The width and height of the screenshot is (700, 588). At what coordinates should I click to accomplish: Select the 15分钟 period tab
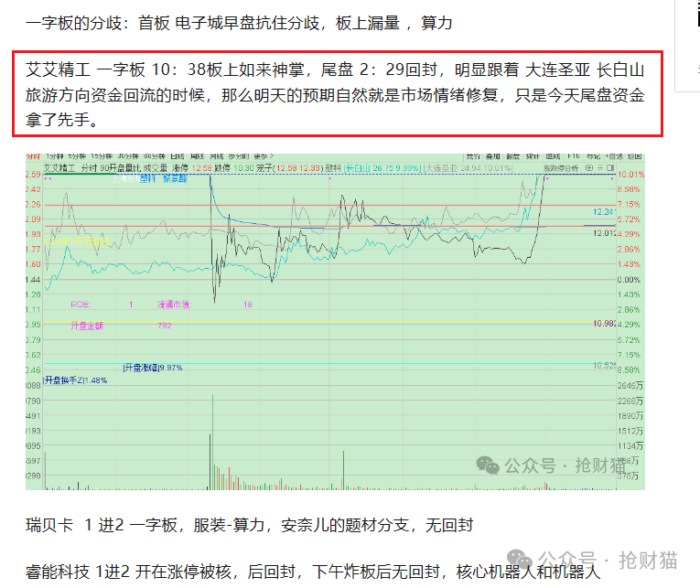(101, 156)
